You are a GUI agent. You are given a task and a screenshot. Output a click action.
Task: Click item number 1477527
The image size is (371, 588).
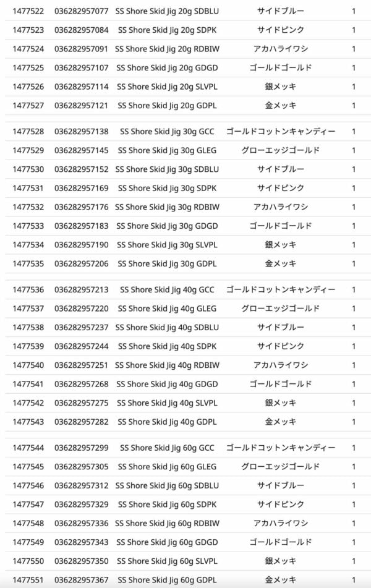(28, 106)
